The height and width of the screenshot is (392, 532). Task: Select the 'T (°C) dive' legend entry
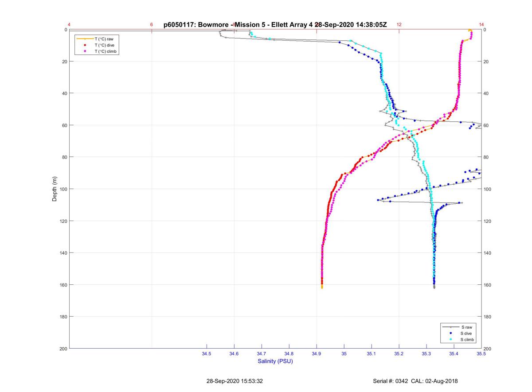[105, 45]
